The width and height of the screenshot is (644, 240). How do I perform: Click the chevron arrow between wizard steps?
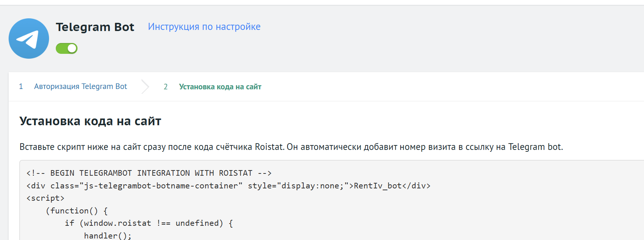click(x=145, y=87)
